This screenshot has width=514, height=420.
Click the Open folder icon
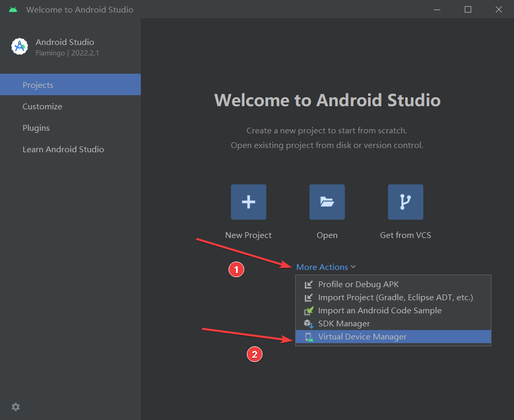[327, 202]
